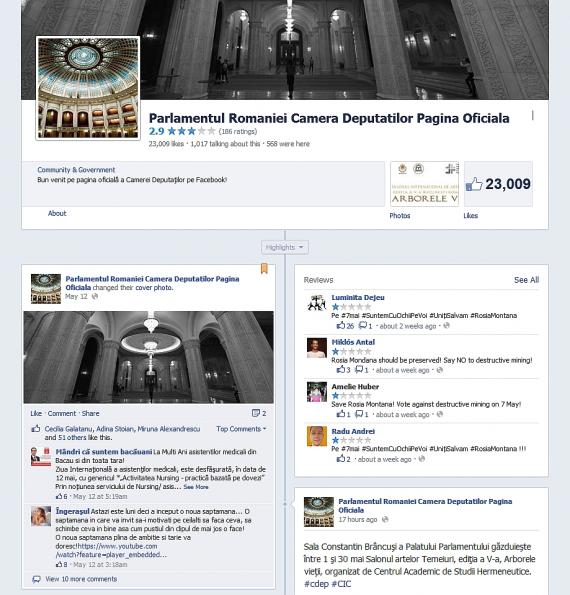Click like icon with 3 on Miklós Antal's review
570x595 pixels.
341,370
